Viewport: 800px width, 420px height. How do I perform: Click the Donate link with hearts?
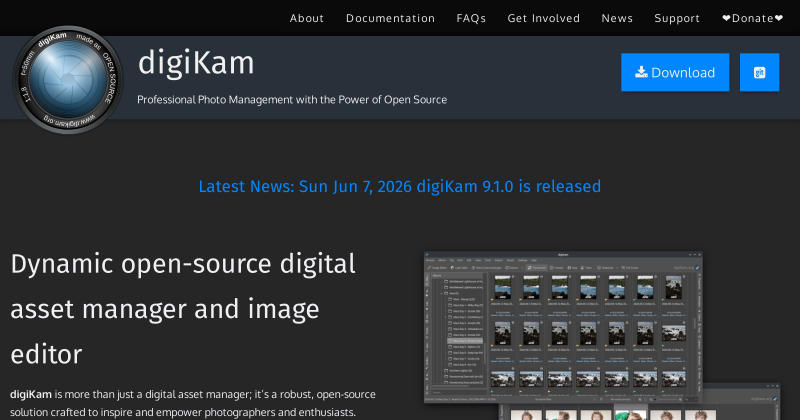click(753, 18)
